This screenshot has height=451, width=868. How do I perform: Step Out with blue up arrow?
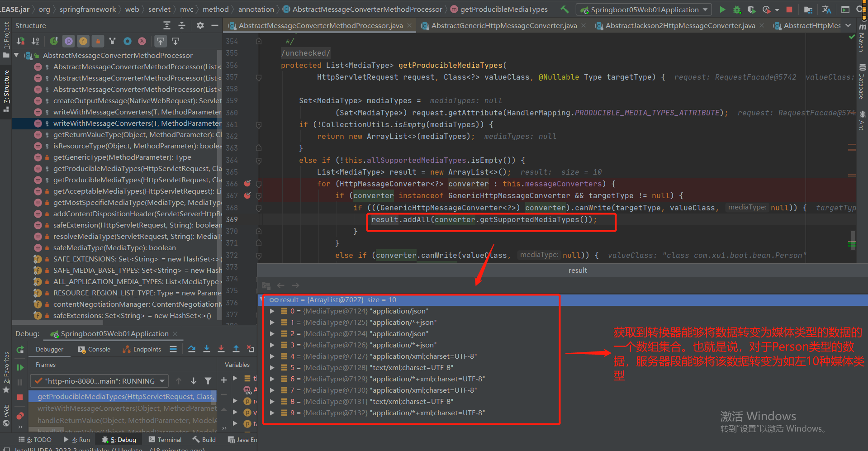point(236,349)
